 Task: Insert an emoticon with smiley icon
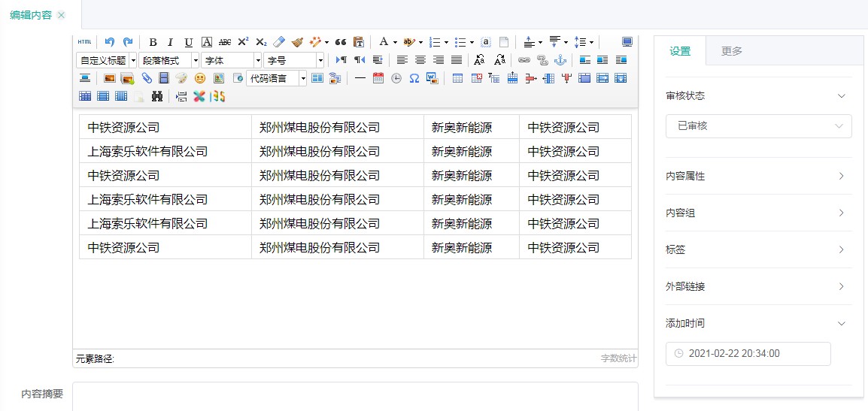[x=200, y=78]
